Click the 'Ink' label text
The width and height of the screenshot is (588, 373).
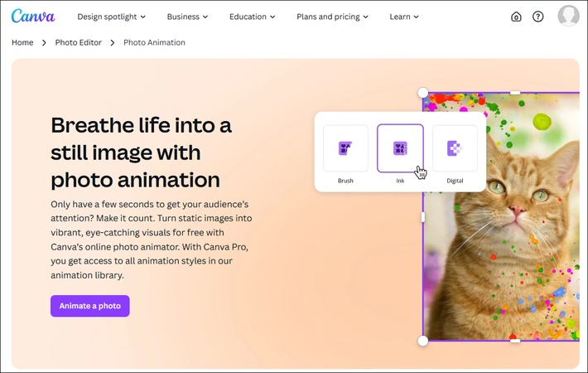(400, 181)
